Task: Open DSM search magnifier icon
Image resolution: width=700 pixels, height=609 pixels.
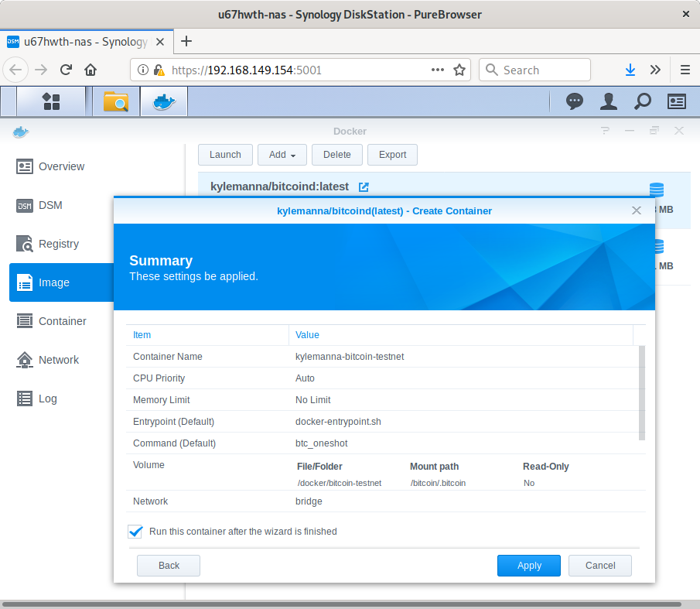Action: click(x=643, y=101)
